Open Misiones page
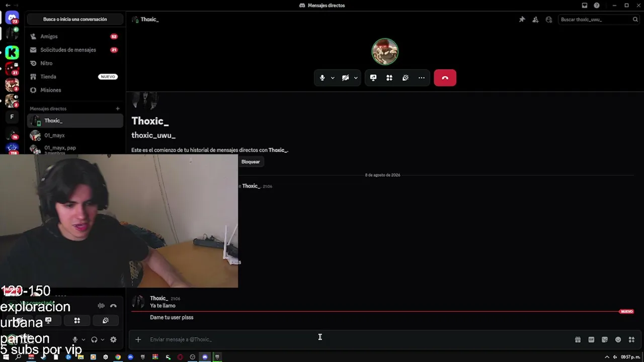Viewport: 644px width, 362px height. pyautogui.click(x=75, y=90)
